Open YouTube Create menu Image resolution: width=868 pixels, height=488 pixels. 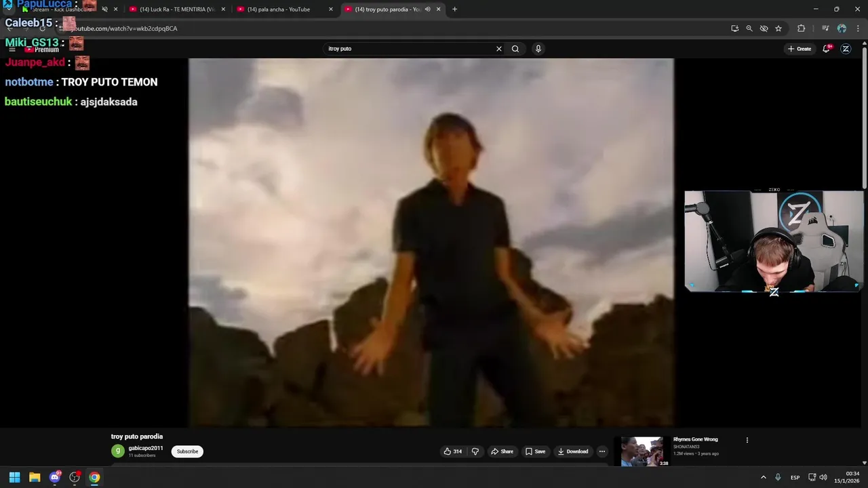pyautogui.click(x=800, y=49)
